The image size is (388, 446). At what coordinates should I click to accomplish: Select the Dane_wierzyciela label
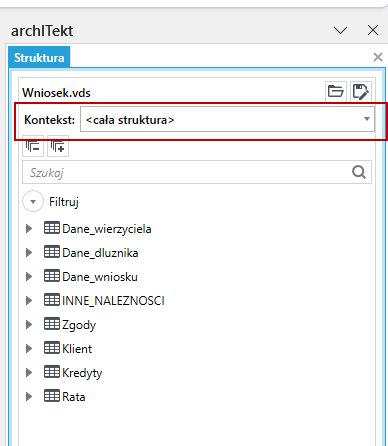pyautogui.click(x=107, y=229)
